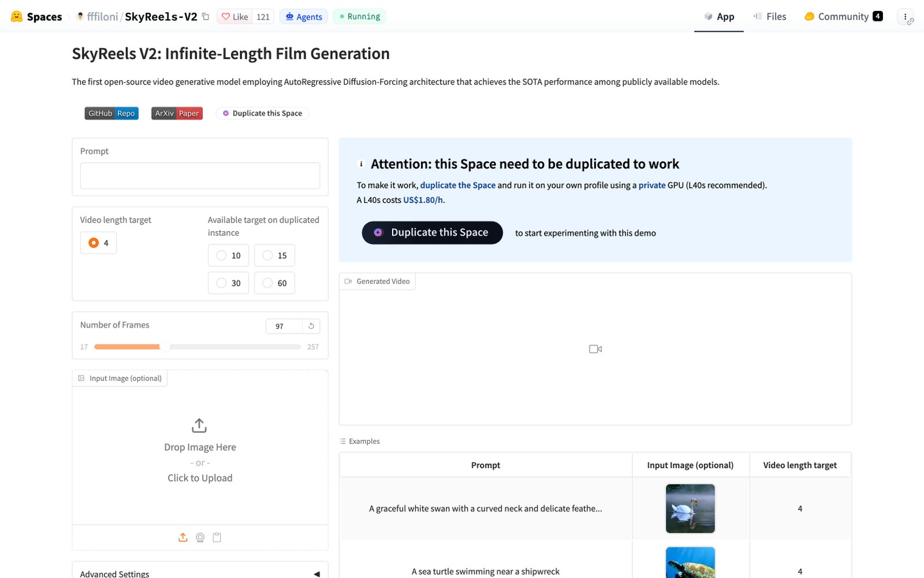
Task: Click the info icon beside the Attention heading
Action: pyautogui.click(x=361, y=164)
